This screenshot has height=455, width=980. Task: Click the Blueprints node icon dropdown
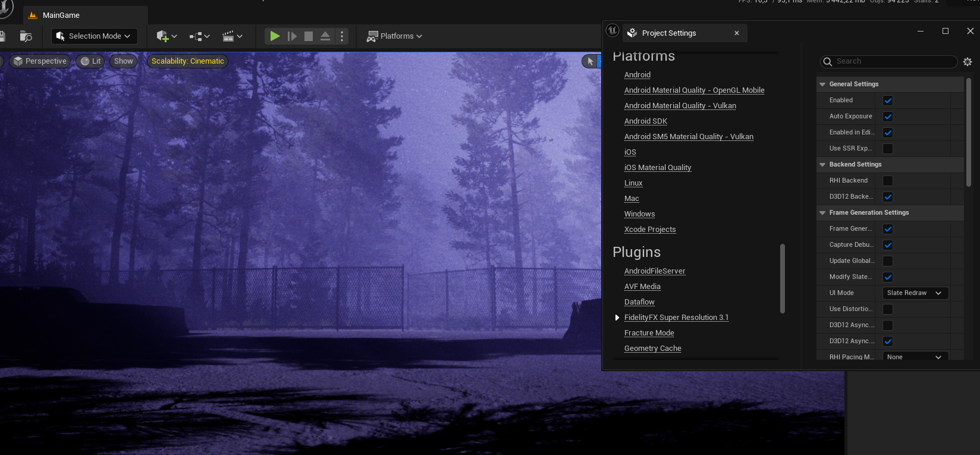tap(199, 36)
